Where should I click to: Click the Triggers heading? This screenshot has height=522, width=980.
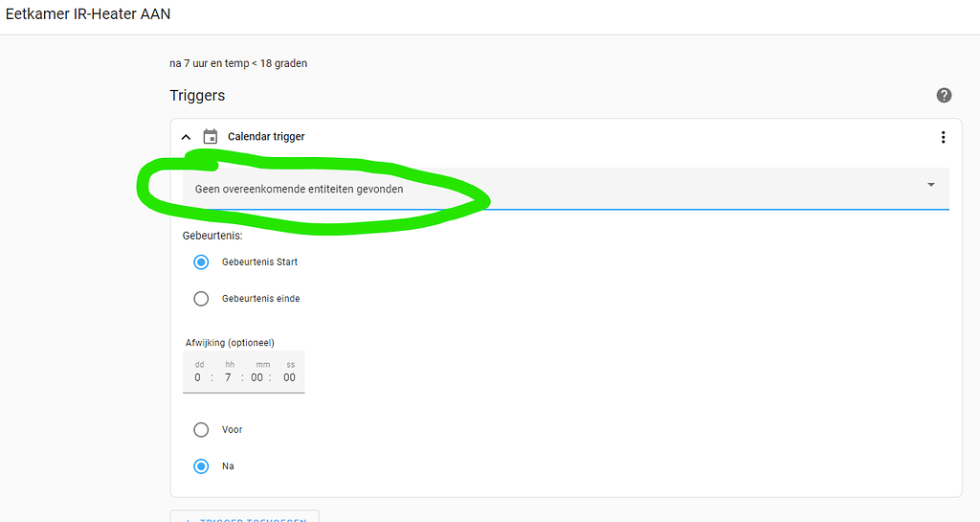(197, 96)
